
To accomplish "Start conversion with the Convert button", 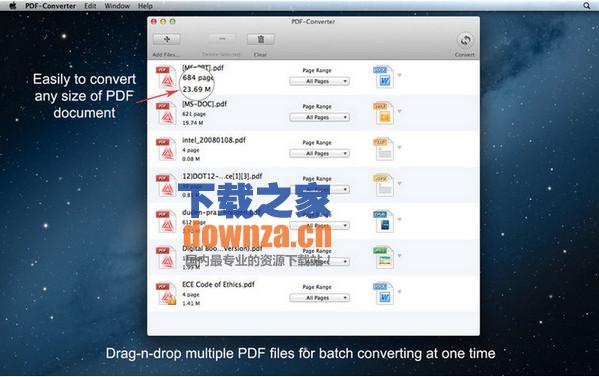I will pyautogui.click(x=465, y=40).
